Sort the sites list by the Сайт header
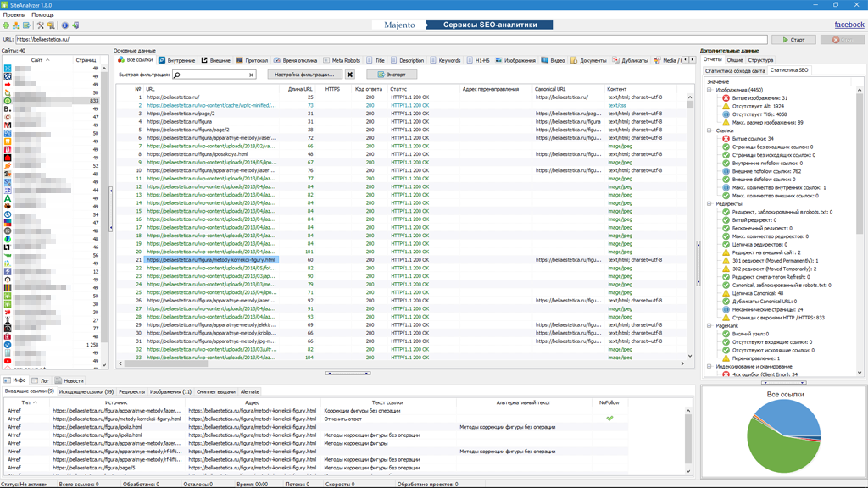The width and height of the screenshot is (868, 488). (36, 60)
